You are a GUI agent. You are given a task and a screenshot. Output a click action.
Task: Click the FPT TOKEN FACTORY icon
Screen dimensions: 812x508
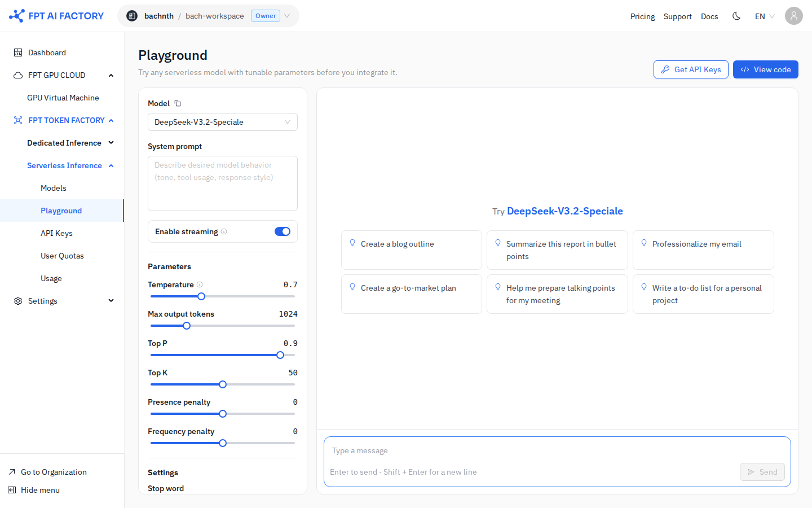coord(18,120)
